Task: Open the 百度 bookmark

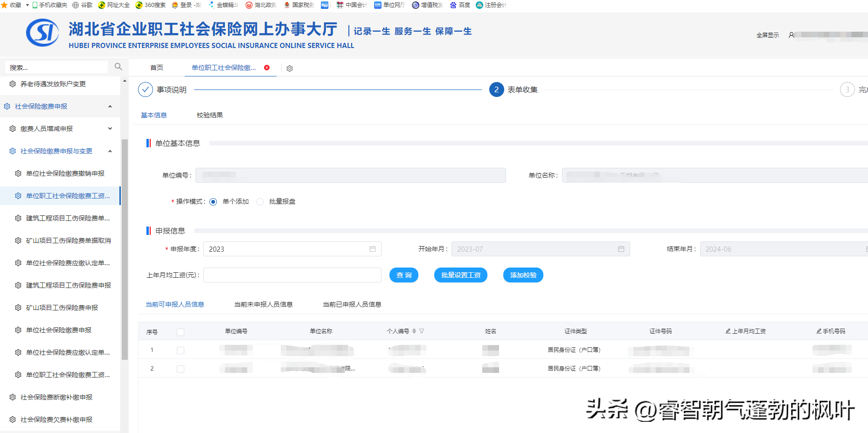Action: click(x=460, y=5)
